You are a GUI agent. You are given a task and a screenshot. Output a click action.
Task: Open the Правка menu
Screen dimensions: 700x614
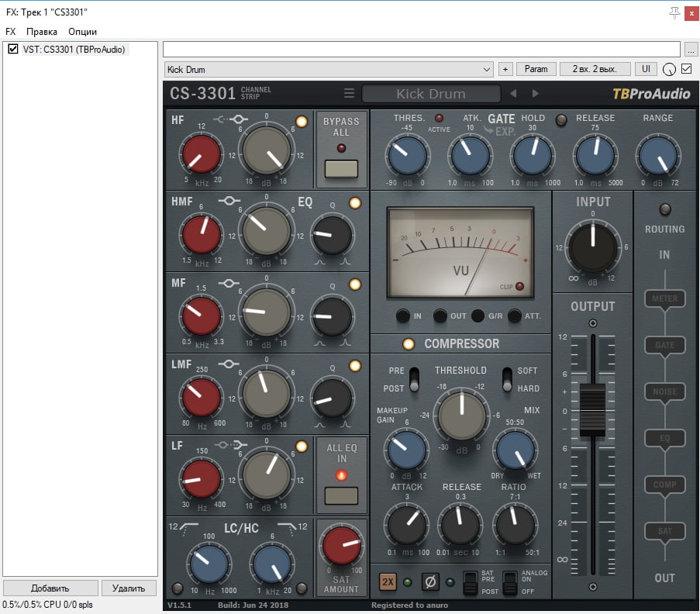click(x=41, y=32)
